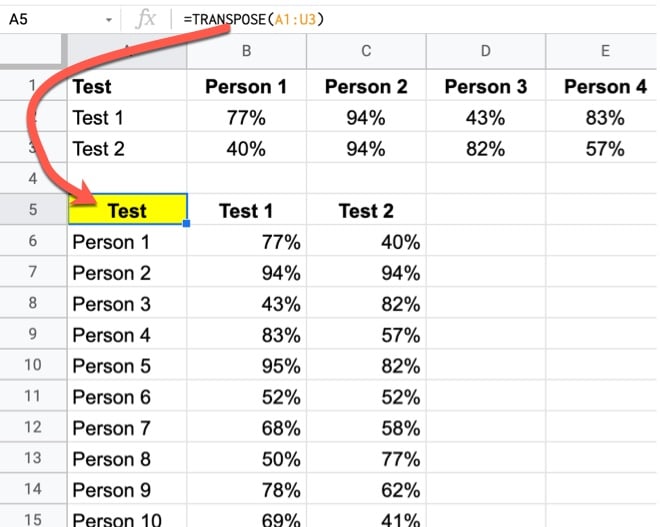Select column D header

(x=485, y=52)
